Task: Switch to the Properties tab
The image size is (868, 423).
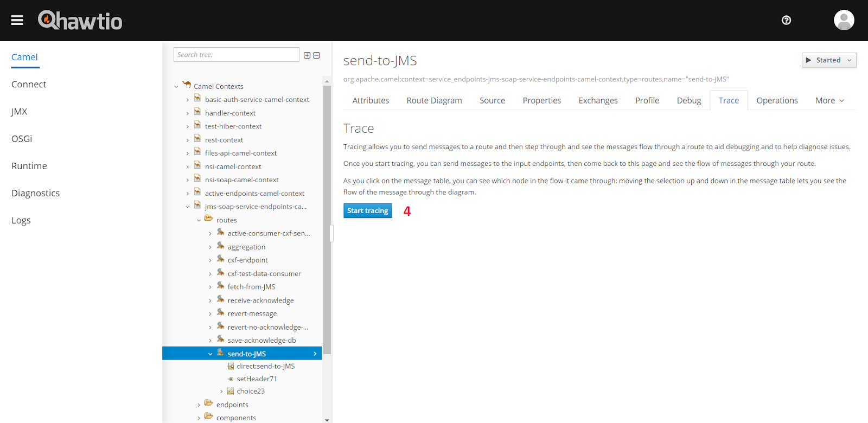Action: coord(541,100)
